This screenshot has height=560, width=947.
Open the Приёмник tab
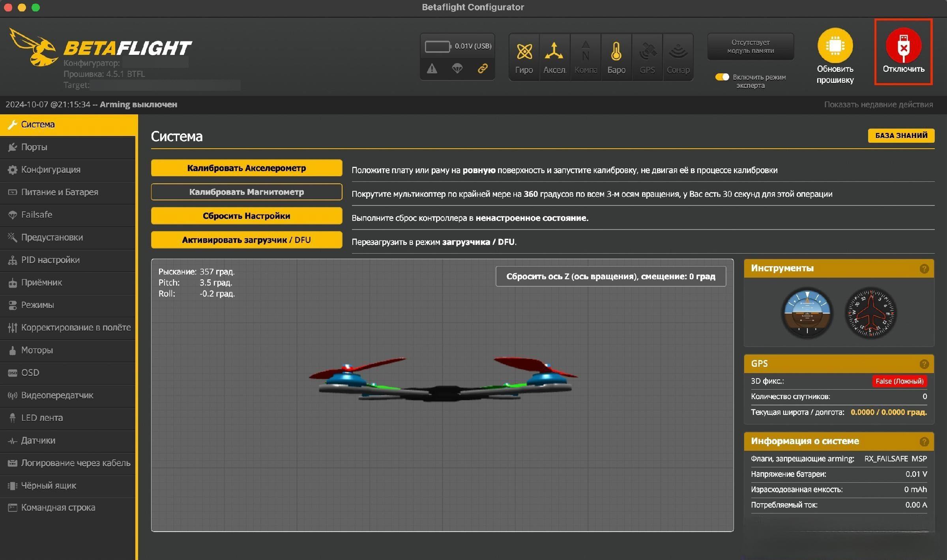coord(68,282)
